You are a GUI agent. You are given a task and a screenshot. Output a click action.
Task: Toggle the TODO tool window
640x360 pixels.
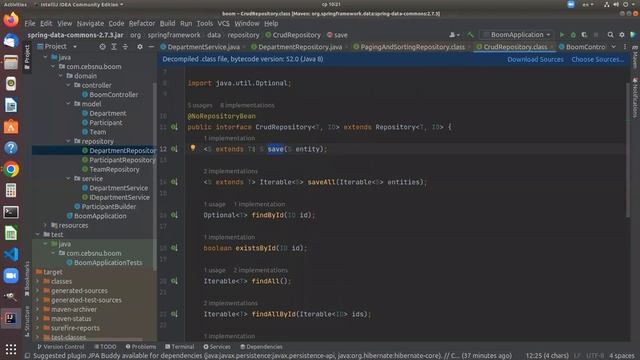click(x=105, y=347)
